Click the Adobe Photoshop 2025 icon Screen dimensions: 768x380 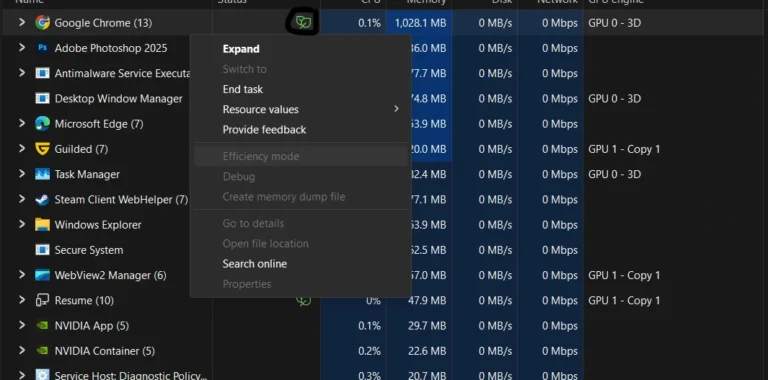43,48
